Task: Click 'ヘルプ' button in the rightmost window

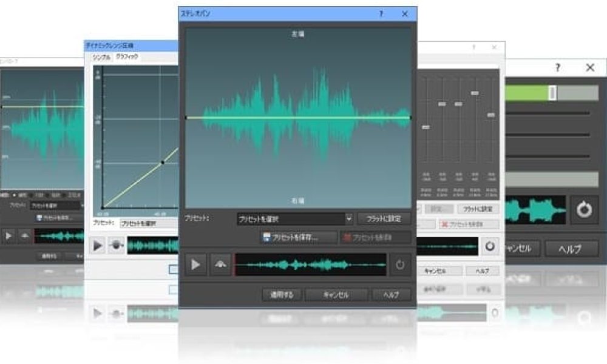Action: 570,249
